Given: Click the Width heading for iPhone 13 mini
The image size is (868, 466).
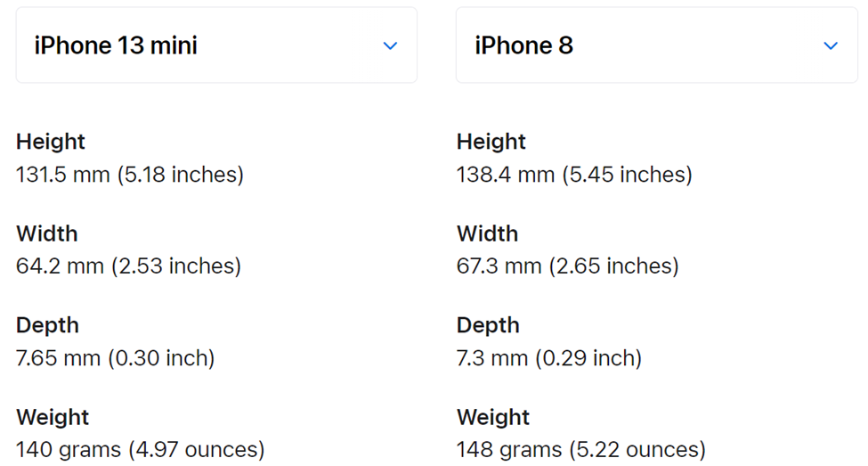Looking at the screenshot, I should [47, 233].
